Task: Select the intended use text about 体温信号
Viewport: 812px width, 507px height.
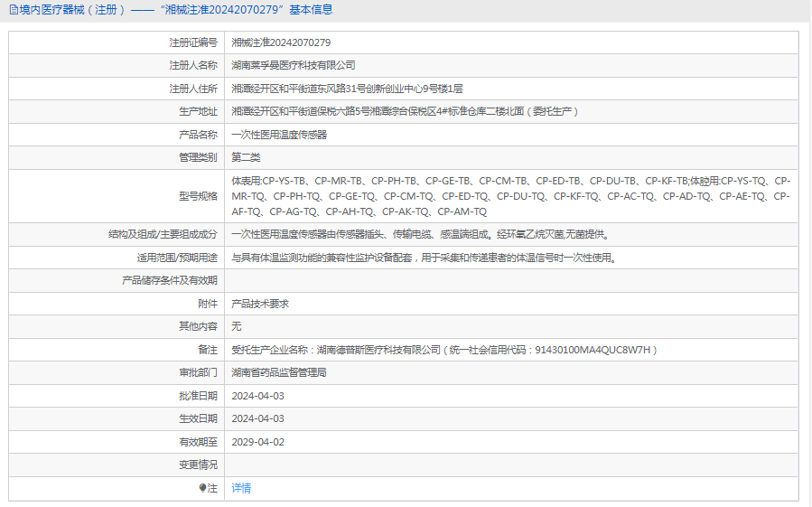Action: pyautogui.click(x=425, y=258)
